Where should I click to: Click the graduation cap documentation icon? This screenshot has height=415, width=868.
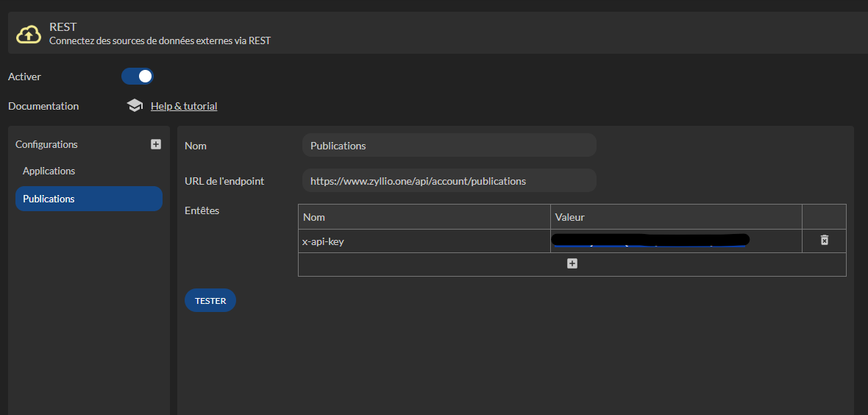click(x=135, y=106)
